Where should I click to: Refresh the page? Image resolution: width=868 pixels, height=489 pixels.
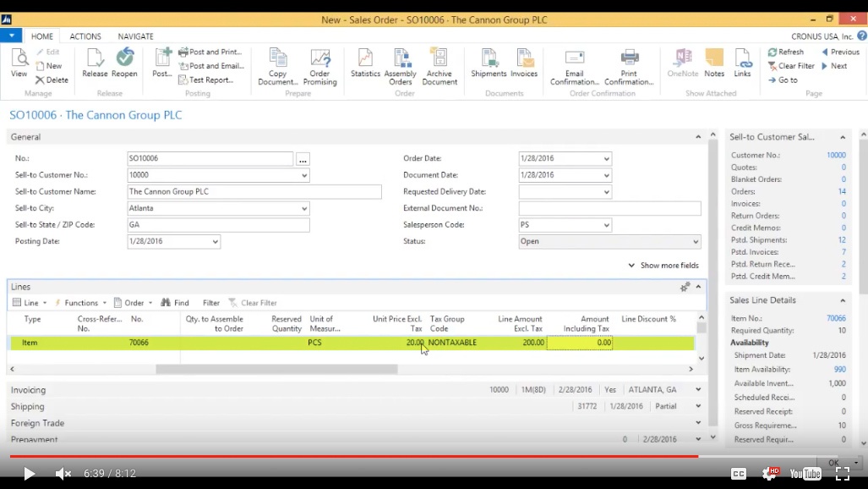tap(785, 52)
